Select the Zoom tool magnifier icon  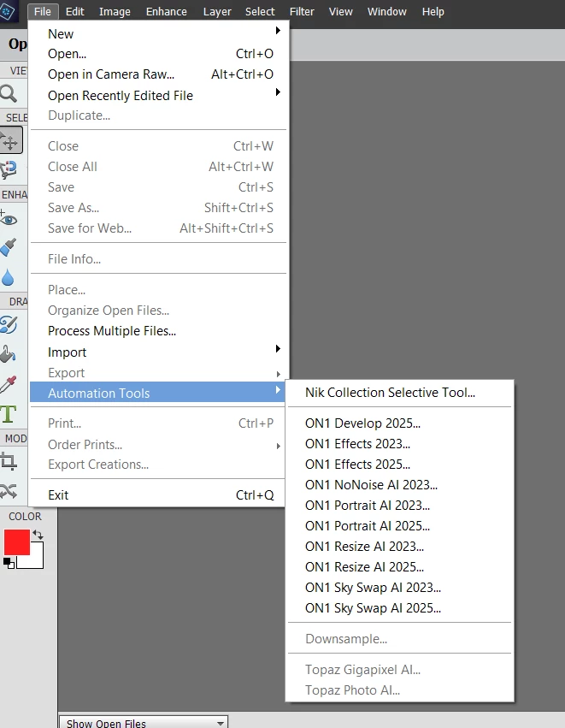9,94
